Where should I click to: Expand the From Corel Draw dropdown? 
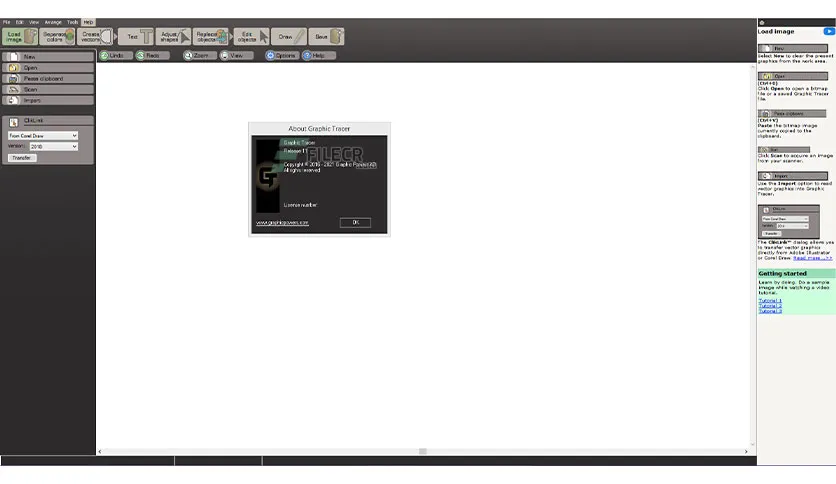[43, 136]
